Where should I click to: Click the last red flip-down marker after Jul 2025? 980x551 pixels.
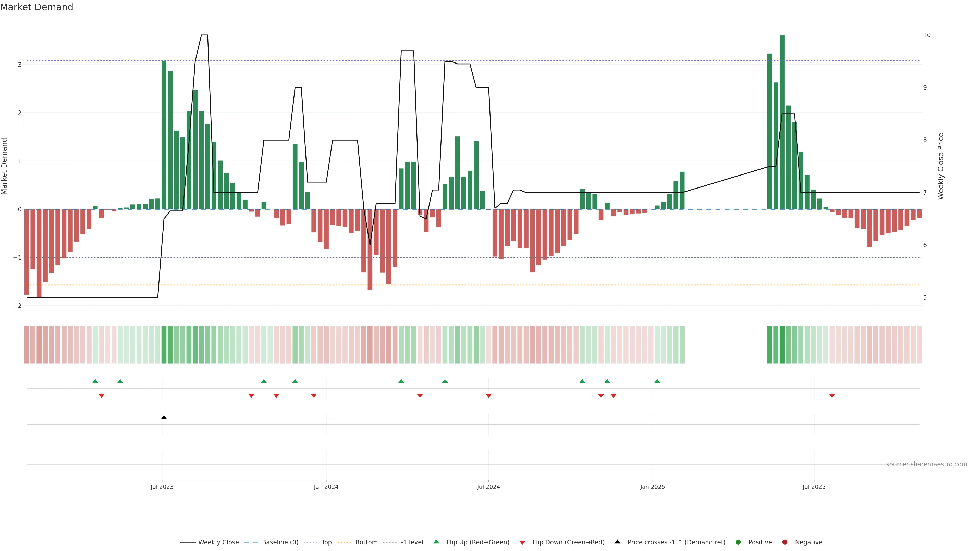(832, 396)
